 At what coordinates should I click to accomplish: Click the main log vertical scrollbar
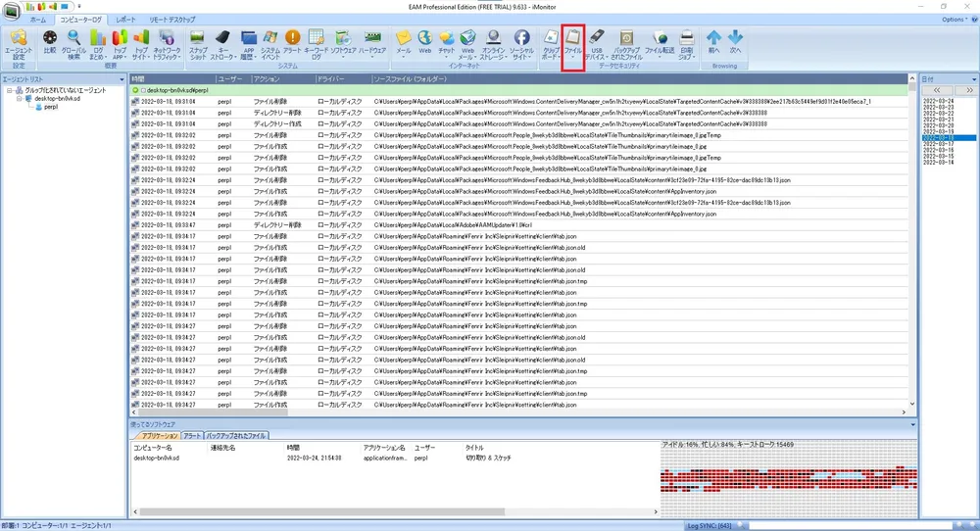911,241
